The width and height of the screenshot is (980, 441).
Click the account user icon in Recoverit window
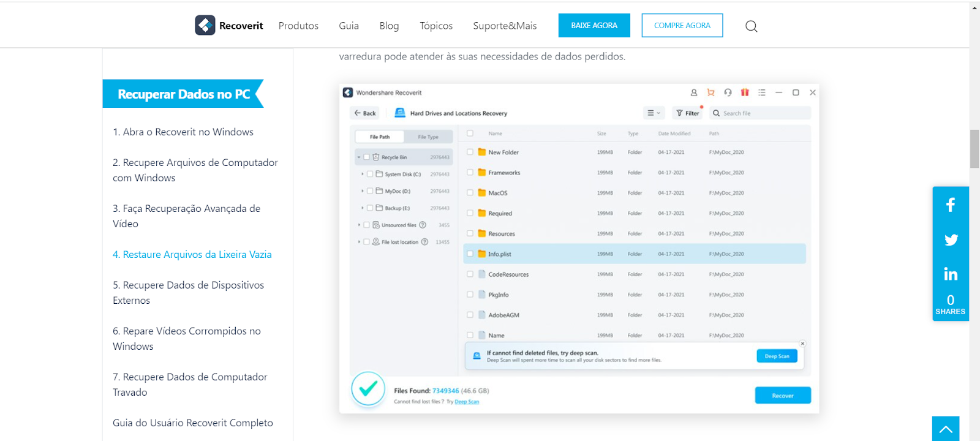694,92
